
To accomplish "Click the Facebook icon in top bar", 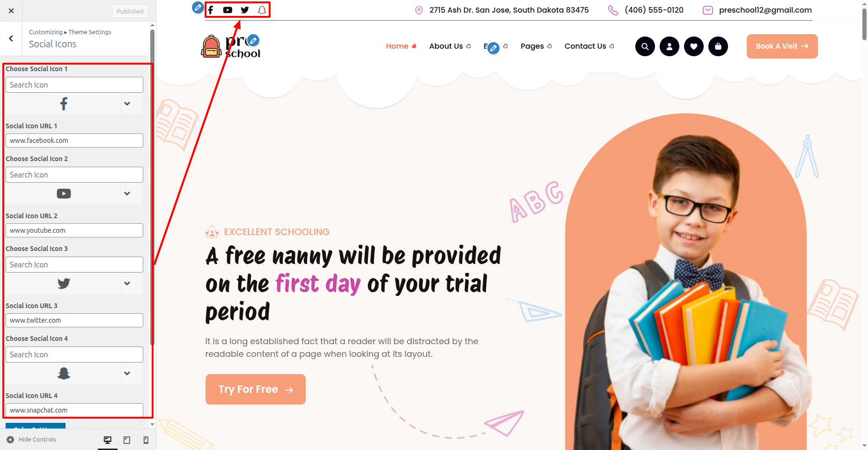I will 211,10.
